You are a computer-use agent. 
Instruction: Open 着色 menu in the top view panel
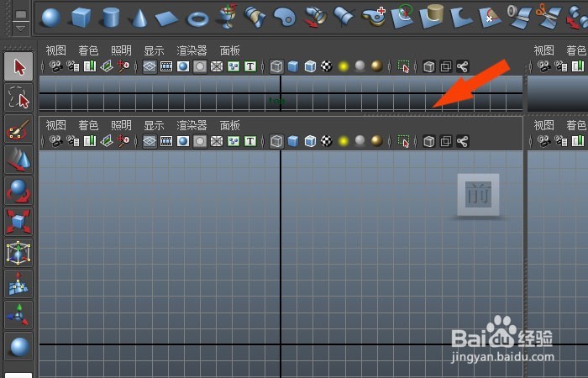(88, 50)
